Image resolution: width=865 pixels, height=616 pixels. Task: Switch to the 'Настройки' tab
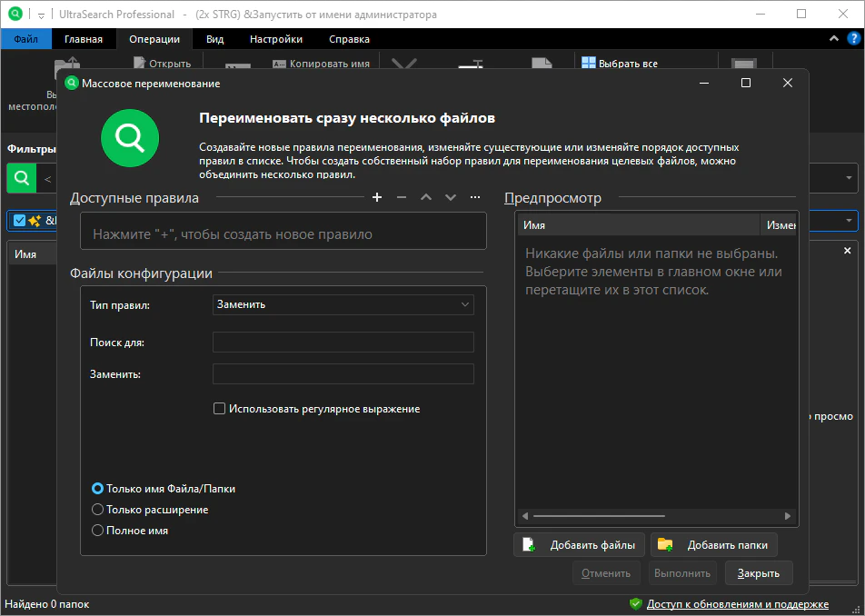(276, 39)
